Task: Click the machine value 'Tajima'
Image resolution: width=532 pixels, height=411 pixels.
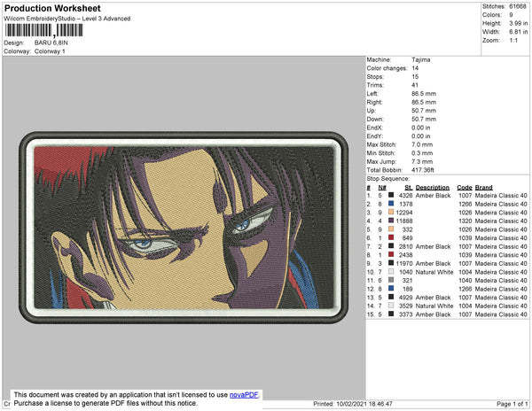Action: click(420, 59)
